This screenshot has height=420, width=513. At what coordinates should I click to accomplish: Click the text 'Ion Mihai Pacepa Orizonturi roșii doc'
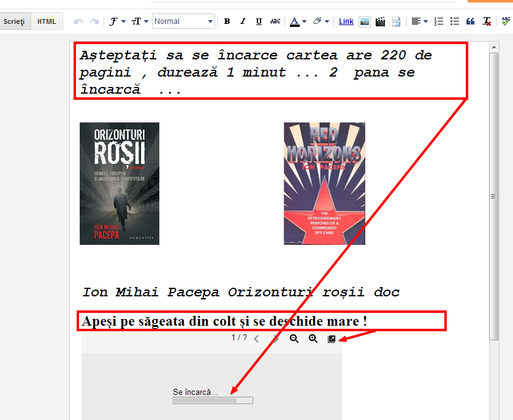tap(241, 292)
